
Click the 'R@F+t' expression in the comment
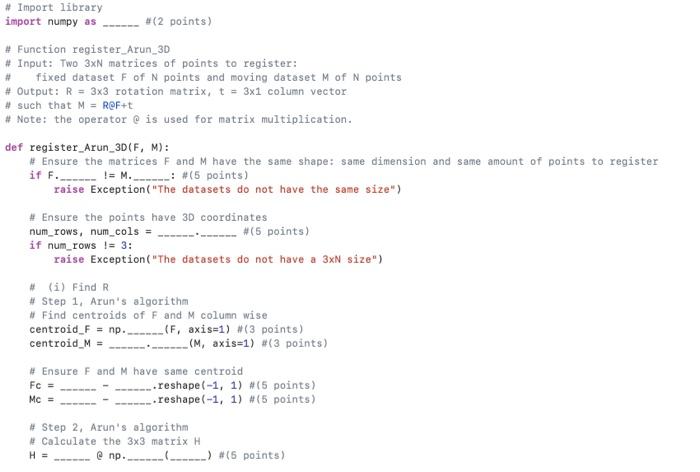117,105
